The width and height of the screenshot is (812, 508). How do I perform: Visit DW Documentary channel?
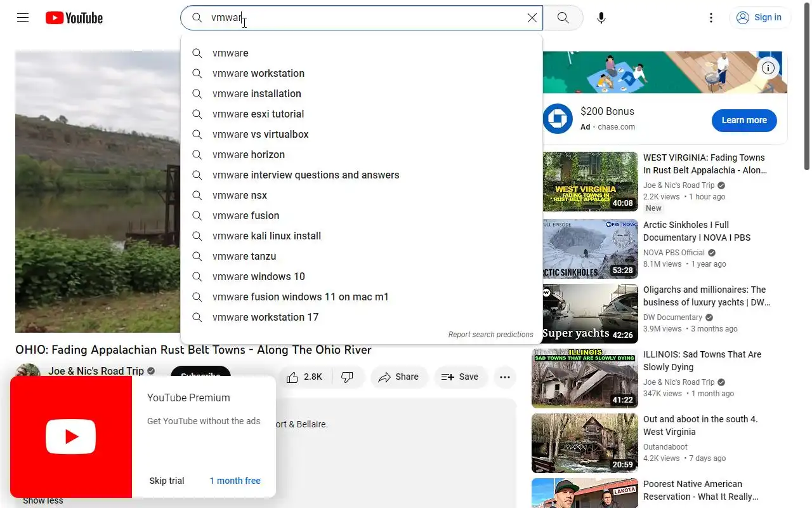point(672,317)
